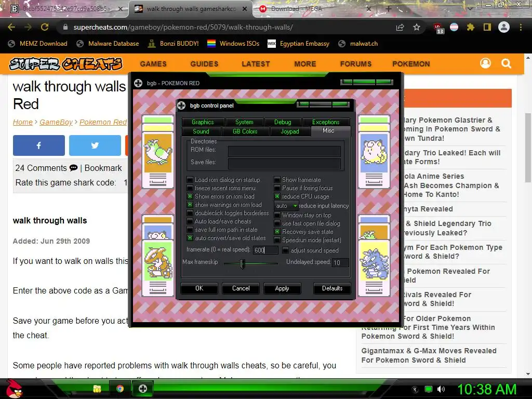This screenshot has width=532, height=399.
Task: Click Cancel in bgb control panel
Action: click(x=241, y=288)
